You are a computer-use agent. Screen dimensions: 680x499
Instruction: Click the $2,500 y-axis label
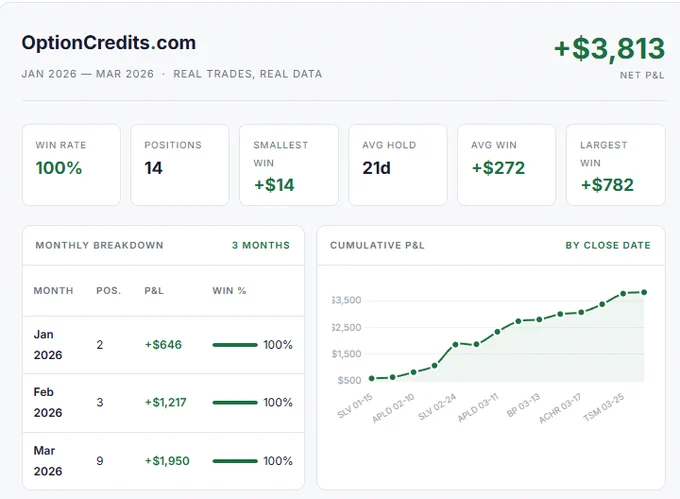pos(347,327)
